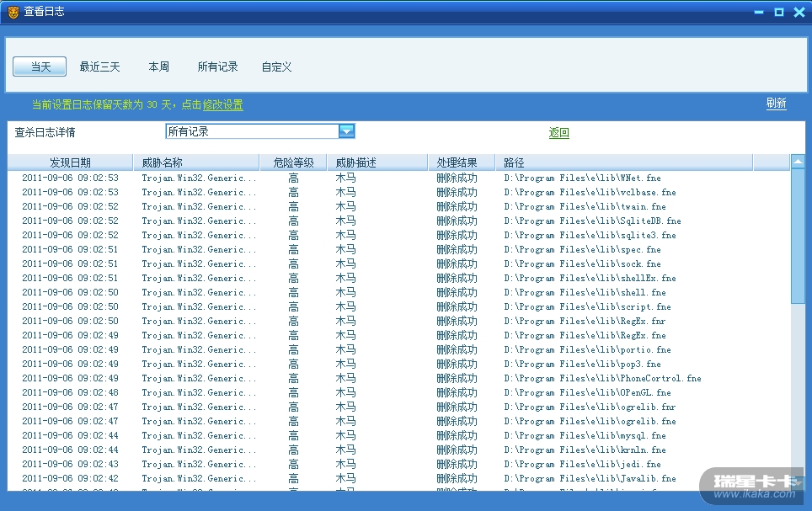Maximize the 查看日志 window
The height and width of the screenshot is (511, 812).
click(x=779, y=12)
